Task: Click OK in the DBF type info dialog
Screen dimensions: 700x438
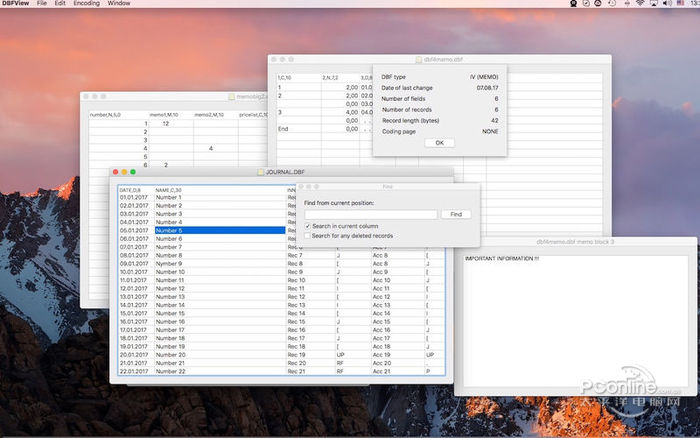Action: pos(439,143)
